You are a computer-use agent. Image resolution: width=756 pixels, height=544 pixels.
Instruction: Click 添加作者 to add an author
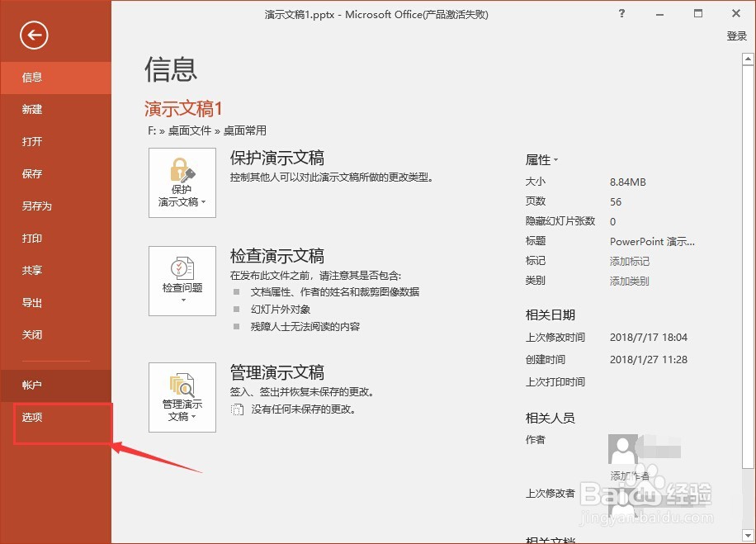pos(629,474)
